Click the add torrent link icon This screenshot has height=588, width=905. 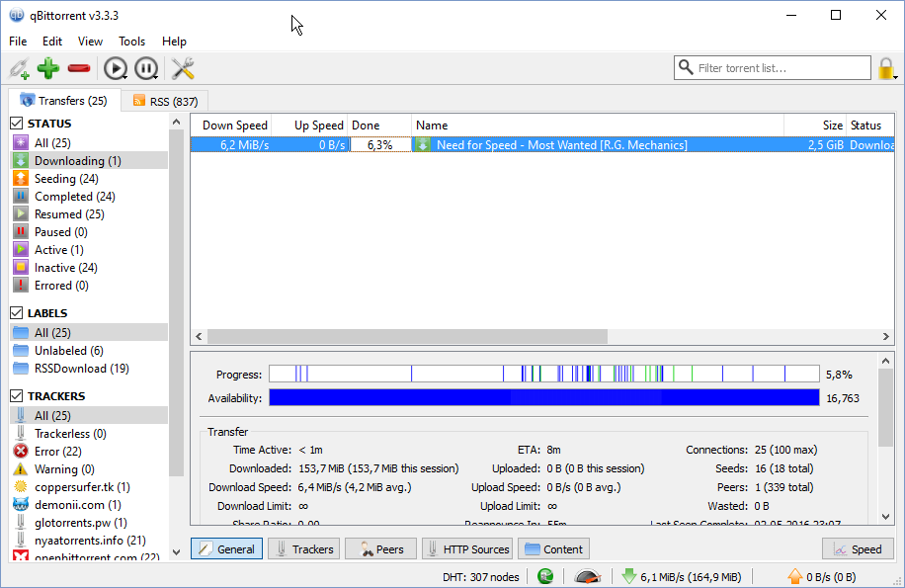20,68
